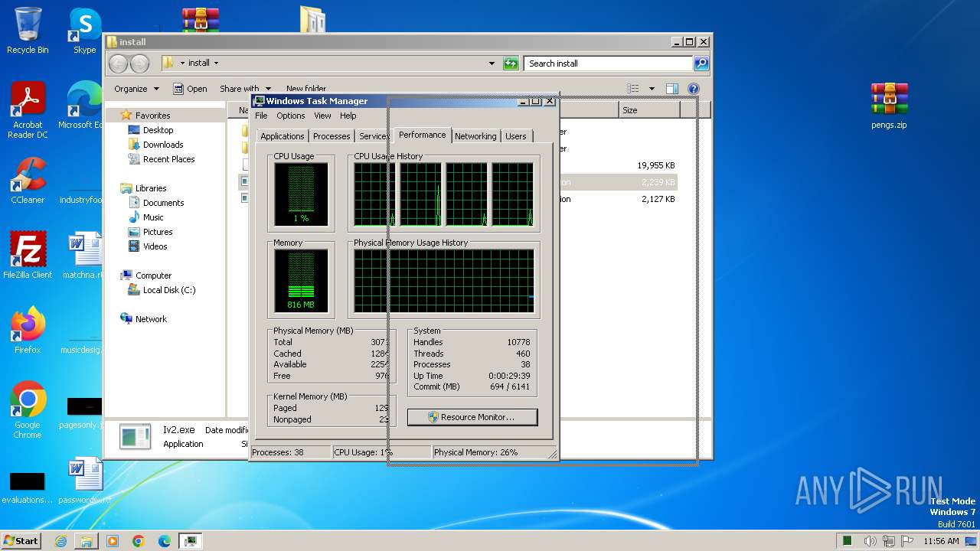Image resolution: width=980 pixels, height=551 pixels.
Task: Open Internet Explorer from the taskbar
Action: point(60,541)
